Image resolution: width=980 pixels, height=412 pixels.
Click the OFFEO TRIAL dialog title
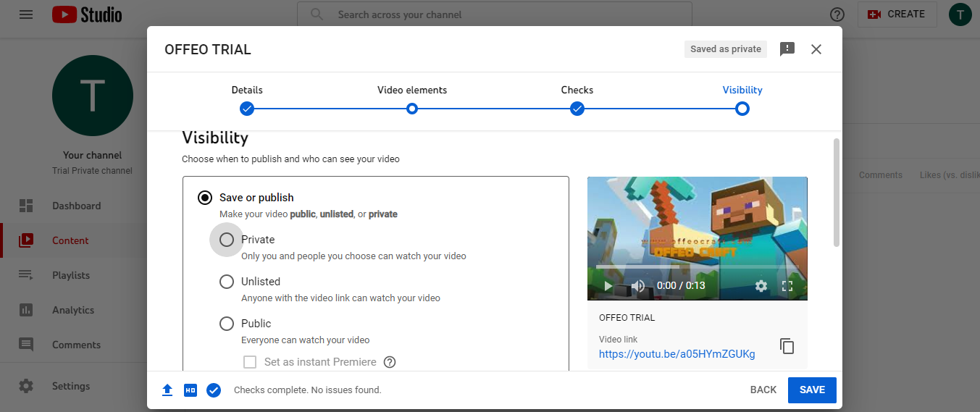208,50
